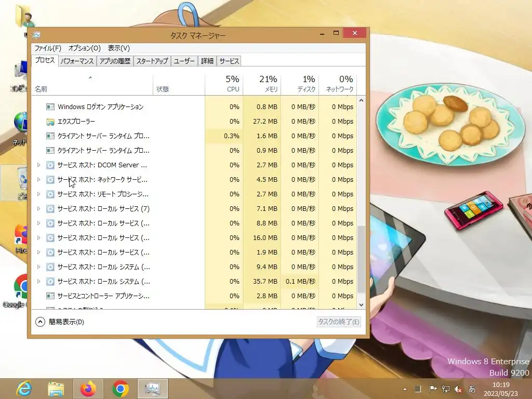Switch to the スタートアップ tab
The height and width of the screenshot is (399, 532).
tap(152, 61)
